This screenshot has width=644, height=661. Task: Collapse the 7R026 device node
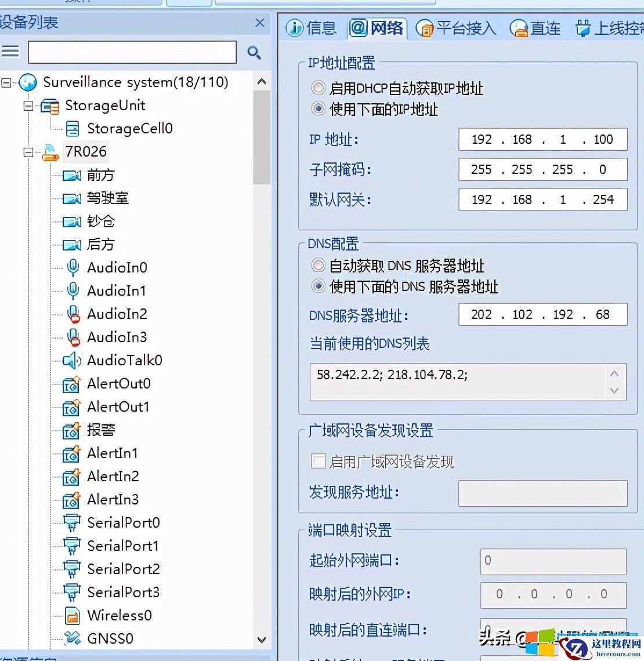coord(28,152)
